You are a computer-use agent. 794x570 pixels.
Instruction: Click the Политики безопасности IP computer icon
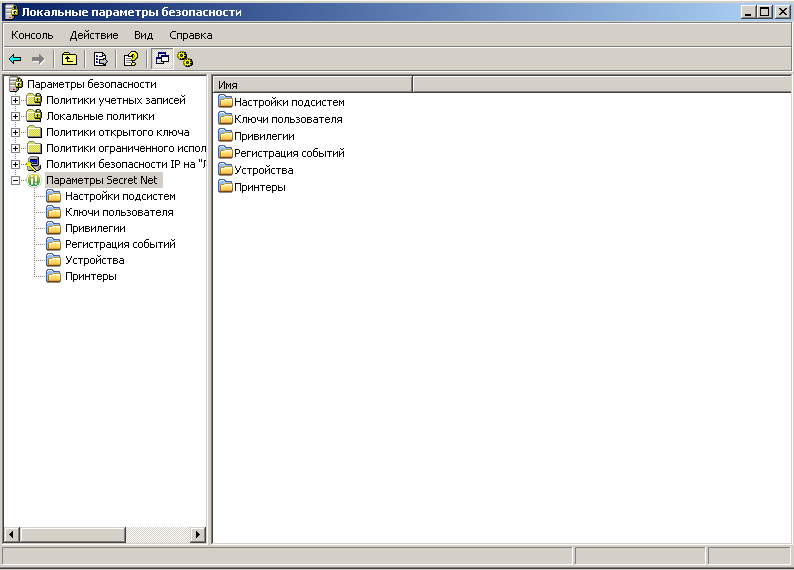click(34, 164)
